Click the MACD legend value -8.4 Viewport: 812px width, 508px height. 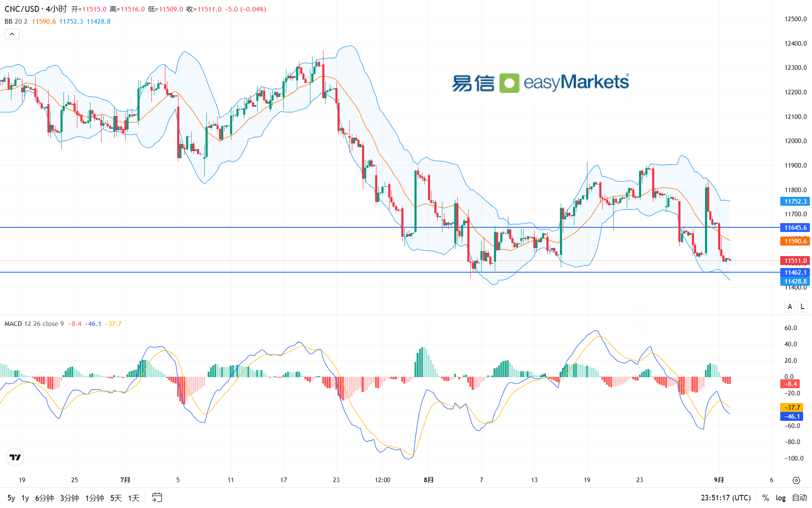click(75, 324)
